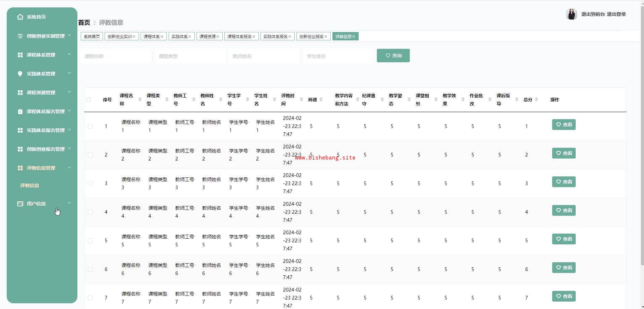
Task: Click the user avatar at top right
Action: click(571, 14)
